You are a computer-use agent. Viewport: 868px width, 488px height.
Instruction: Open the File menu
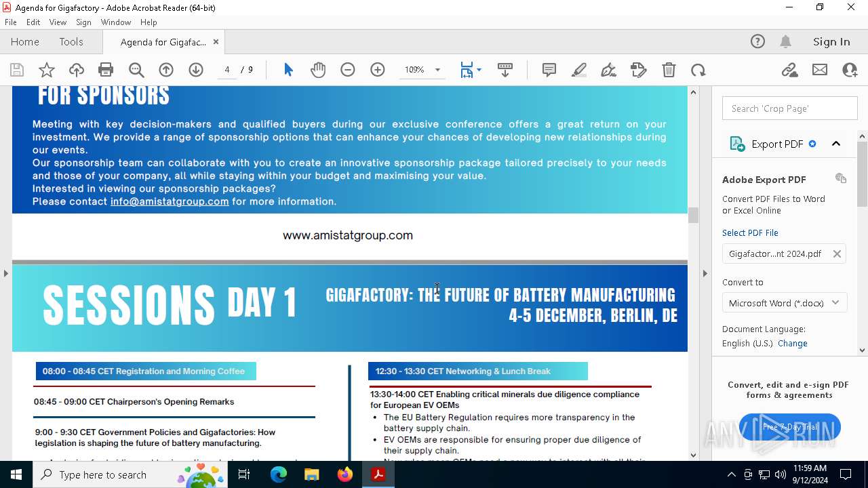[11, 22]
